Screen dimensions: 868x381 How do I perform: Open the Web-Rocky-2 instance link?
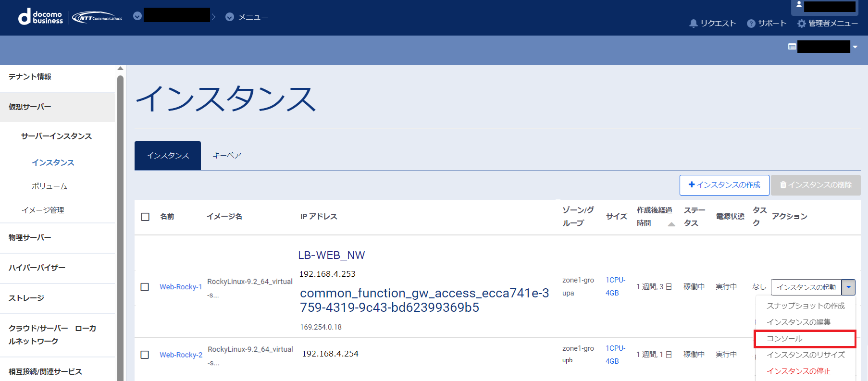[181, 355]
